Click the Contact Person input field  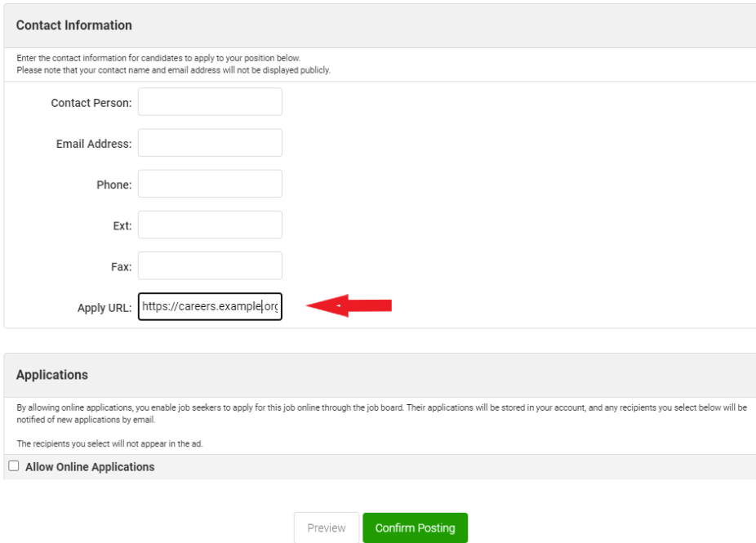point(210,102)
